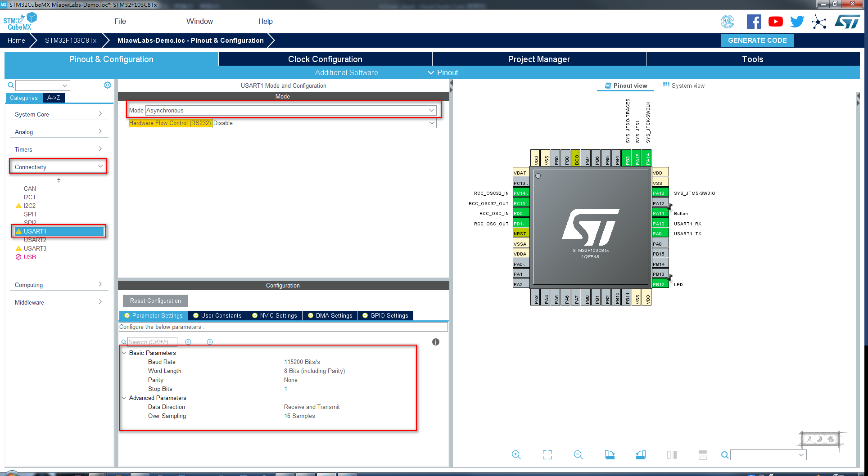Open the GPIO Settings tab

click(x=385, y=315)
